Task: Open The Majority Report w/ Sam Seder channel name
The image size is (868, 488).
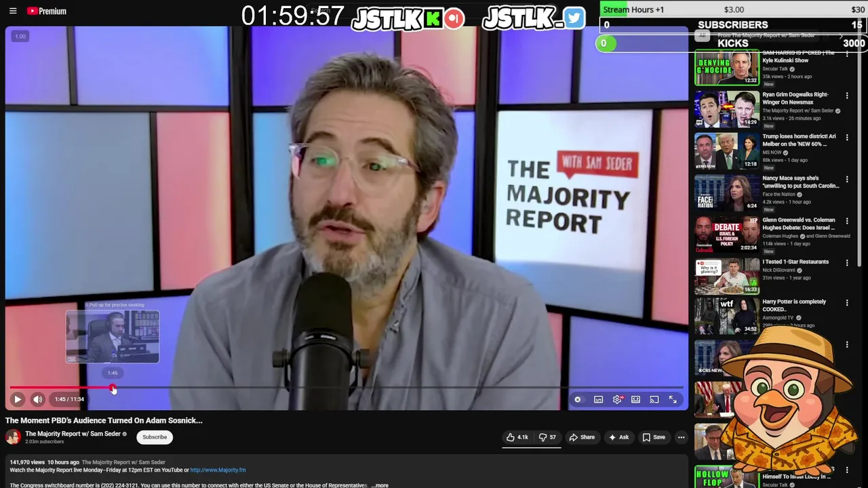Action: (73, 434)
